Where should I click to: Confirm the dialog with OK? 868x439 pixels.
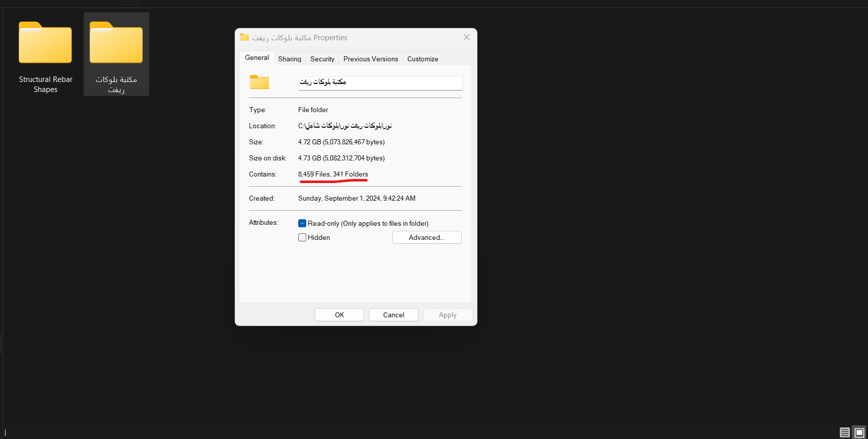[x=339, y=315]
